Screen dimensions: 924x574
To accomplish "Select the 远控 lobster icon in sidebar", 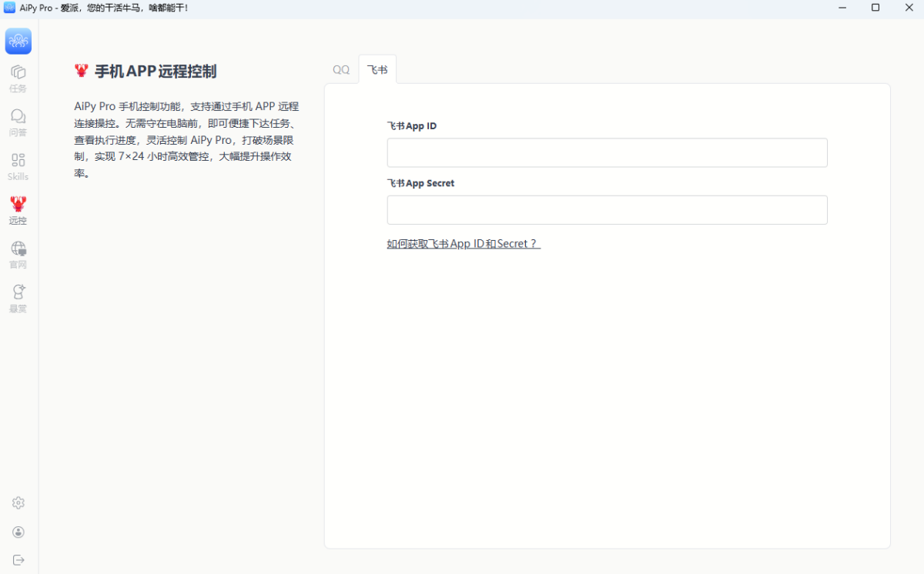I will pyautogui.click(x=18, y=209).
